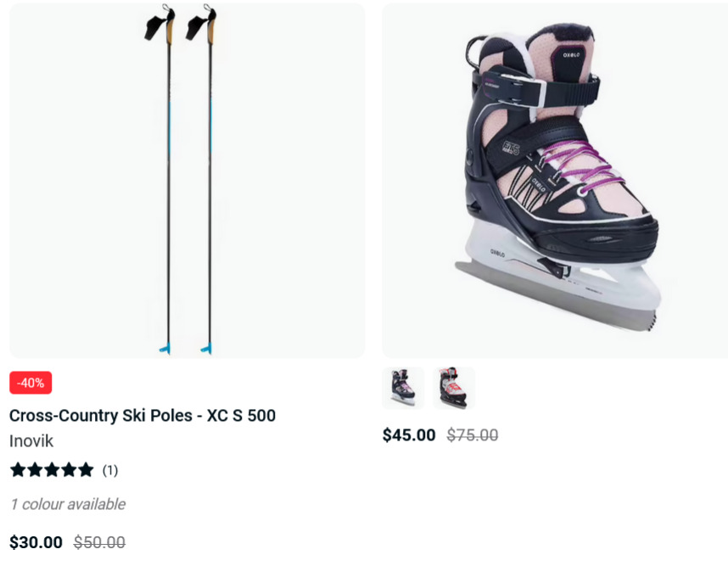Click the fourth rating star
This screenshot has height=566, width=728.
pyautogui.click(x=69, y=470)
